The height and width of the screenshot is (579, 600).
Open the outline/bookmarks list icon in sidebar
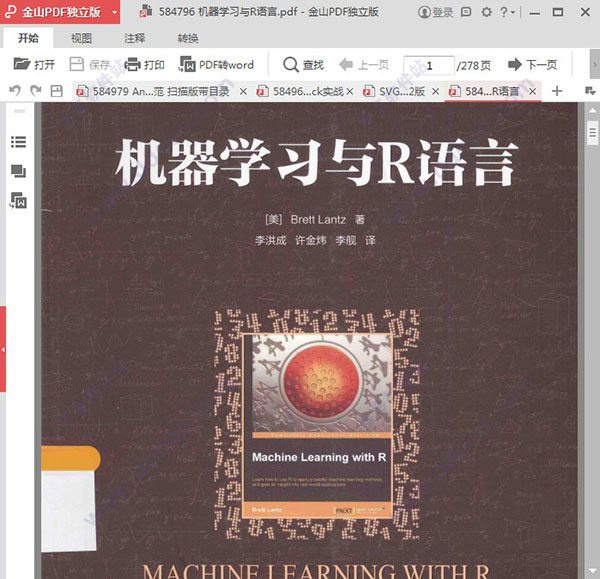tap(18, 142)
